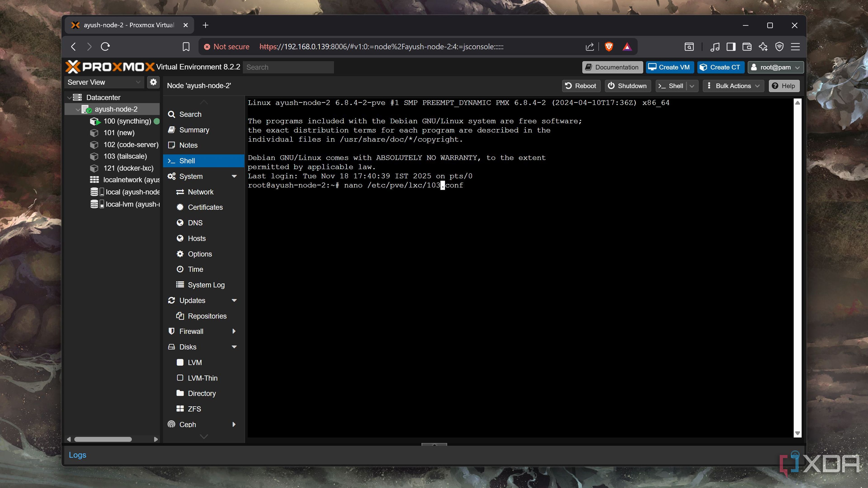Viewport: 868px width, 488px height.
Task: Open the Directory storage page
Action: point(203,393)
